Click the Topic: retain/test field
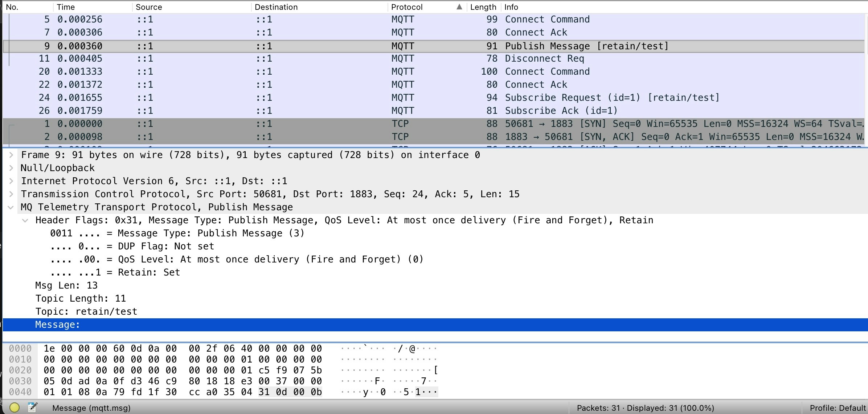Screen dimensions: 868x414 (x=86, y=312)
